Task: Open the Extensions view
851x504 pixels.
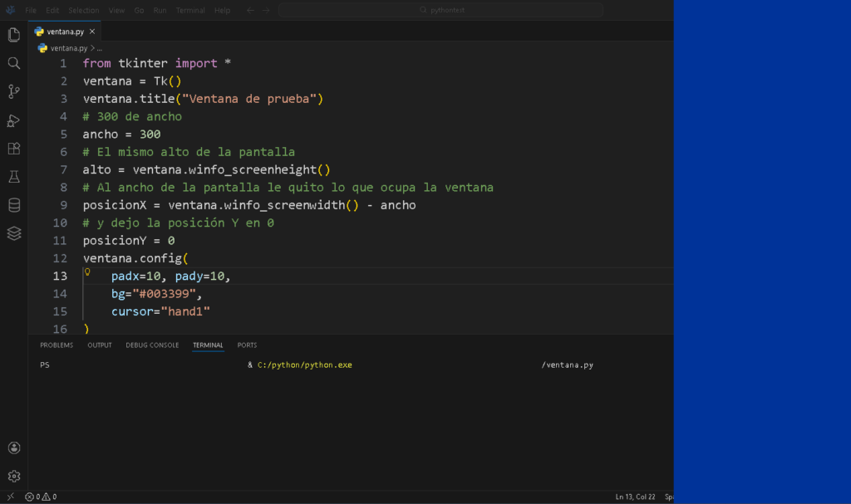Action: click(14, 149)
